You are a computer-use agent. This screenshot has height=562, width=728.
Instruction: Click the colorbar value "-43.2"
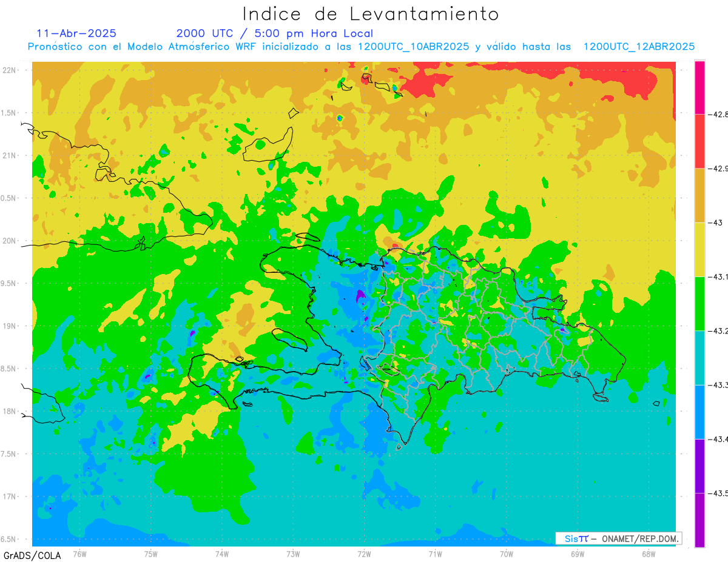(x=720, y=331)
